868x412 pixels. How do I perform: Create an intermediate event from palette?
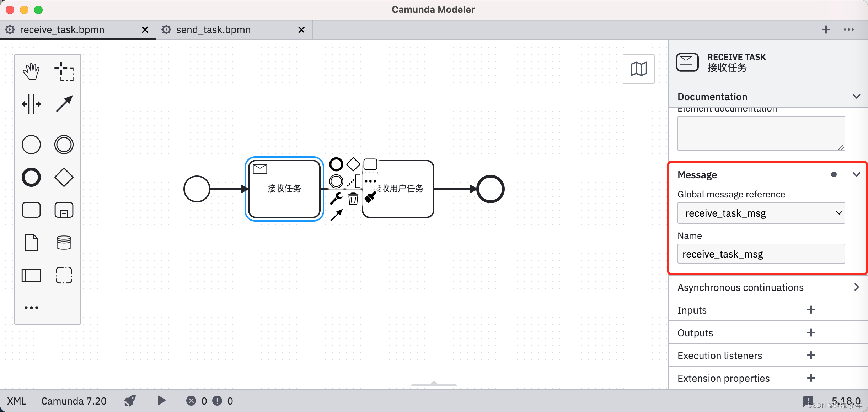[x=64, y=145]
